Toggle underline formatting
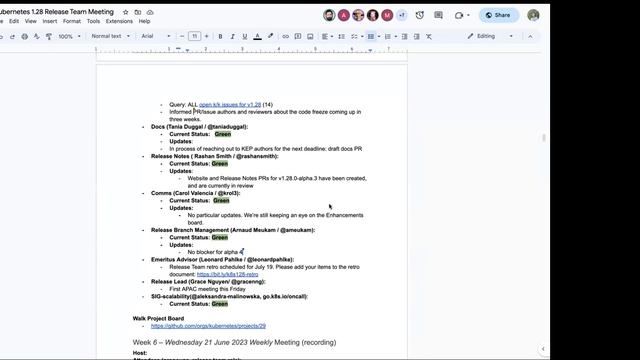Image resolution: width=640 pixels, height=360 pixels. (245, 36)
